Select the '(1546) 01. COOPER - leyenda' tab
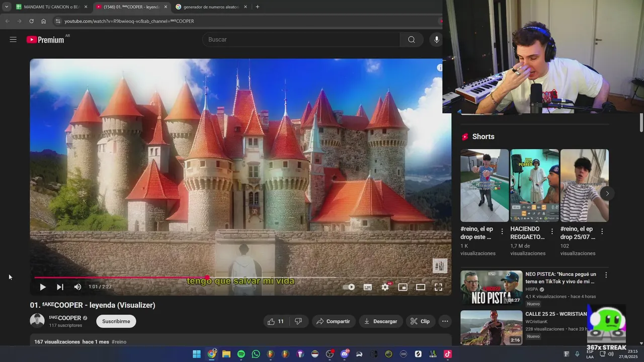 (x=131, y=7)
